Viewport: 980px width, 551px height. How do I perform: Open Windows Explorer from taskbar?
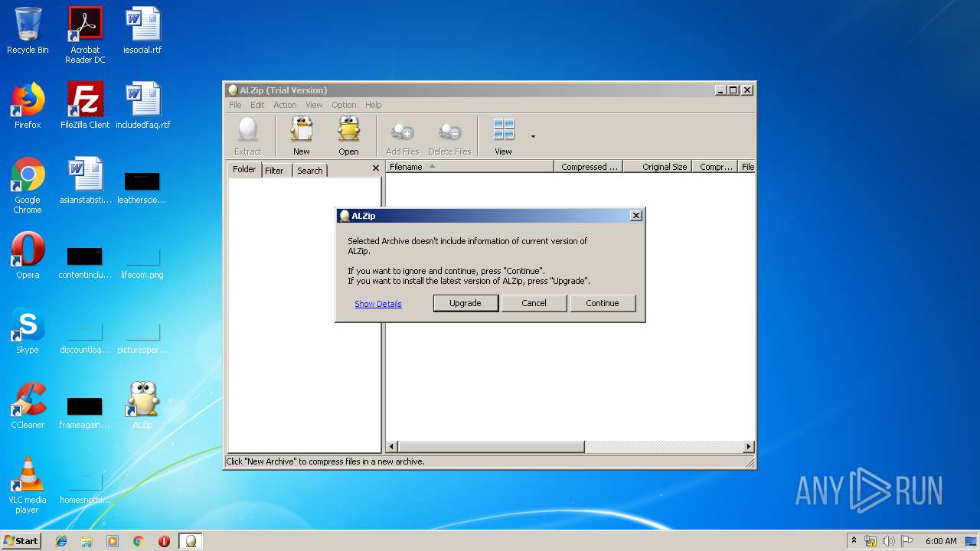(x=87, y=541)
